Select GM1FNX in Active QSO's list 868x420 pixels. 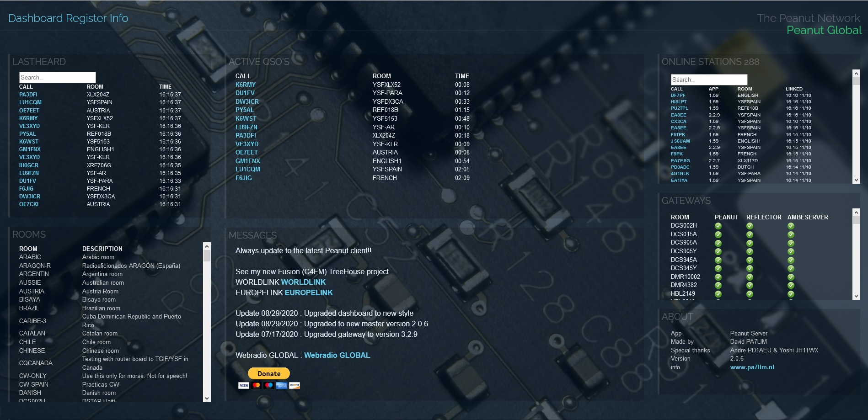point(248,161)
